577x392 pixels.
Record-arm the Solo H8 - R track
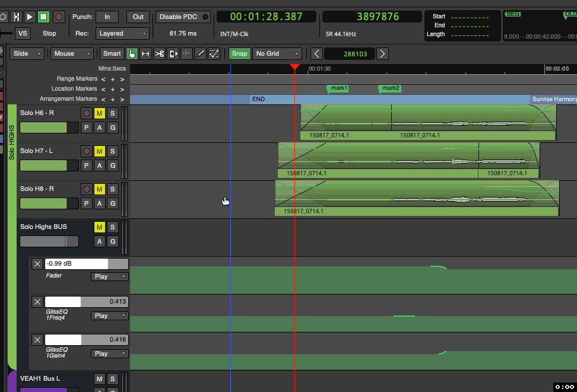tap(87, 189)
